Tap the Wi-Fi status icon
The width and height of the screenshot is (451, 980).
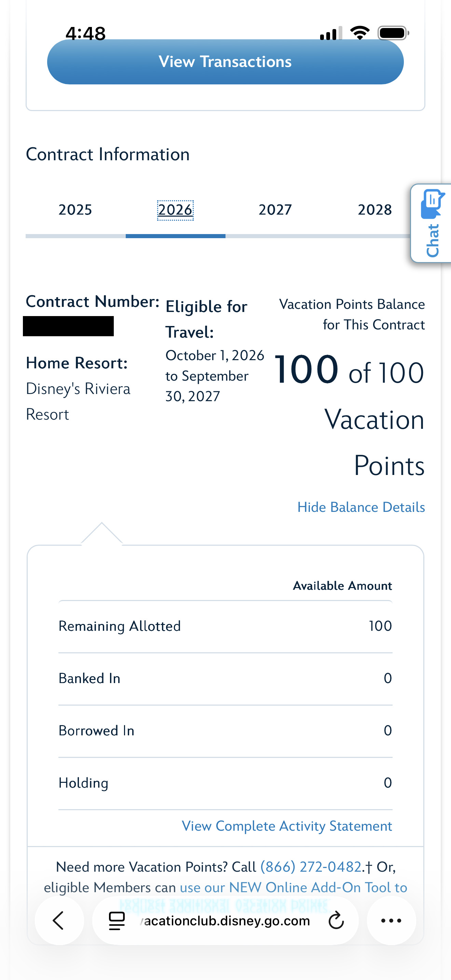coord(360,33)
